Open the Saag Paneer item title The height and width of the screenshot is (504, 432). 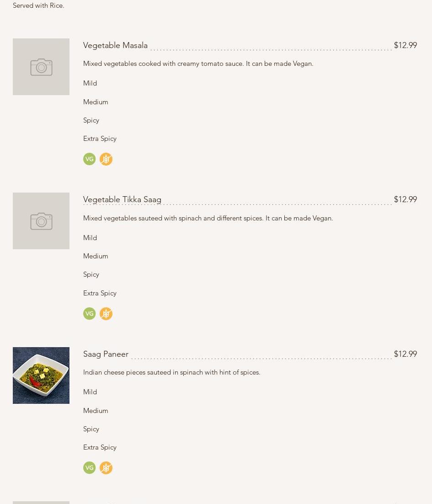tap(106, 354)
